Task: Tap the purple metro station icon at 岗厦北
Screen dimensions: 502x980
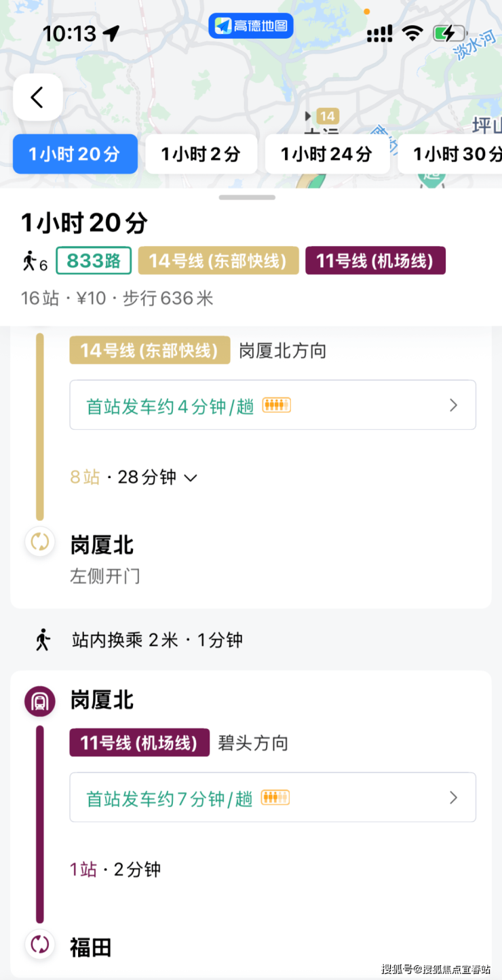Action: (x=39, y=701)
